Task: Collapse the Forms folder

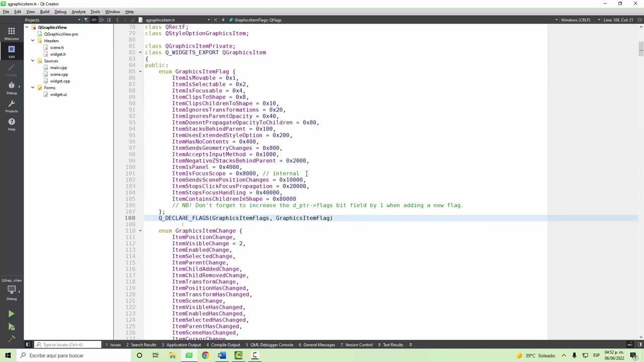Action: pyautogui.click(x=33, y=87)
